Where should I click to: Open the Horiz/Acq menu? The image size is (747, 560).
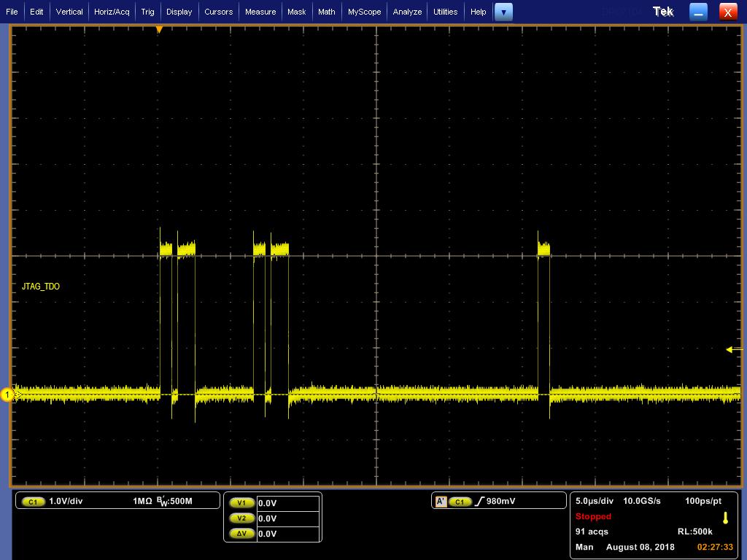point(110,12)
